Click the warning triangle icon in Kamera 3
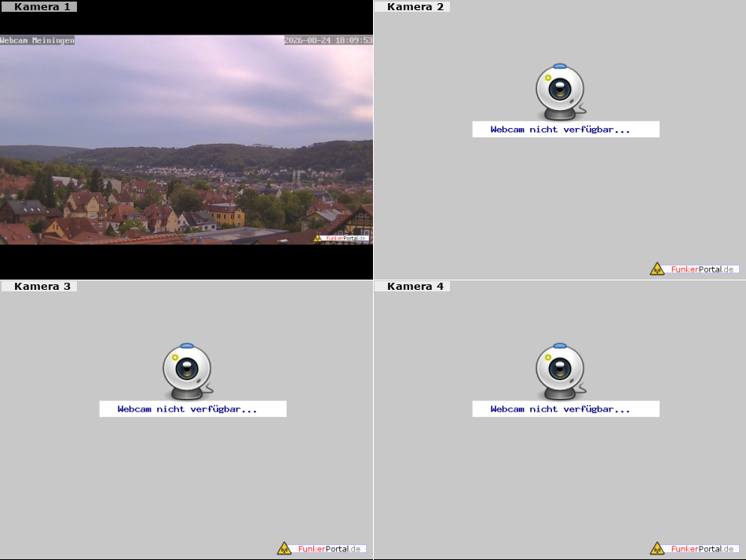This screenshot has width=746, height=560. pos(284,549)
